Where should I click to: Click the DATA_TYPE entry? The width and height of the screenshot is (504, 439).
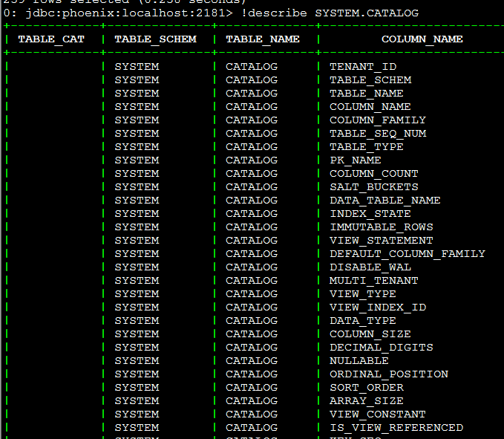click(363, 321)
